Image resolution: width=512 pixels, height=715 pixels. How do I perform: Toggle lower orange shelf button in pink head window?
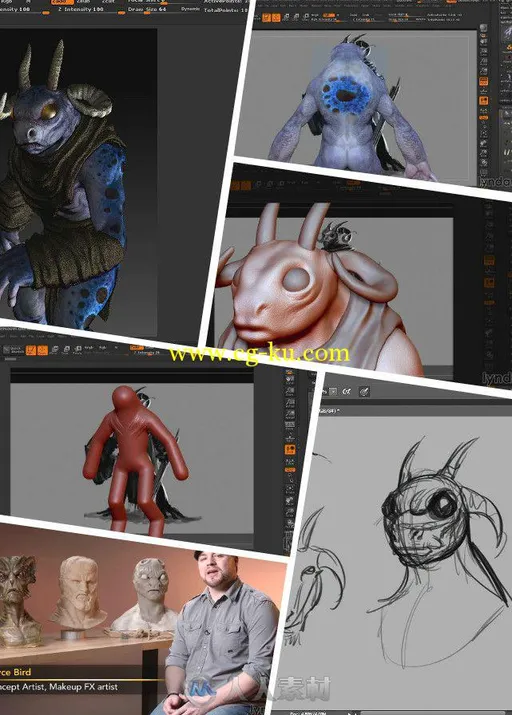click(489, 283)
